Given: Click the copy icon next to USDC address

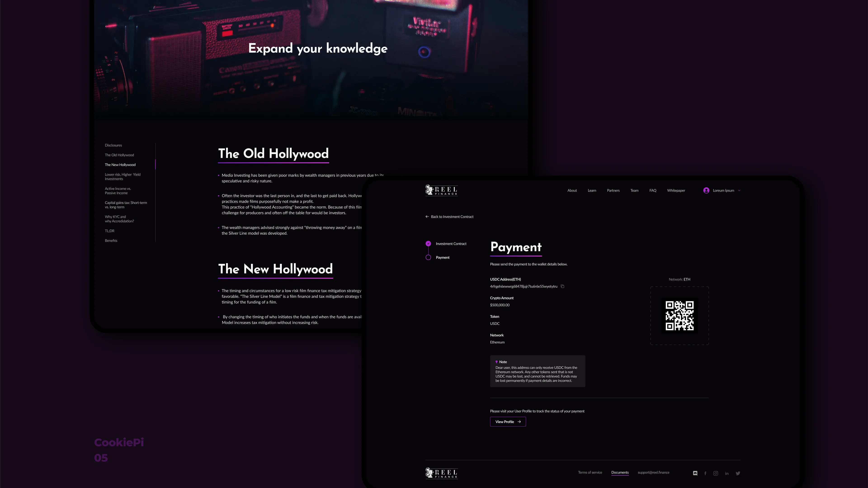Looking at the screenshot, I should point(563,287).
